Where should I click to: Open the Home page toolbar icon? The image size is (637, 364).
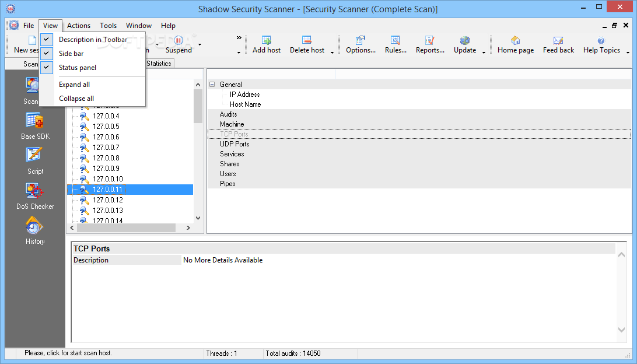[x=516, y=40]
